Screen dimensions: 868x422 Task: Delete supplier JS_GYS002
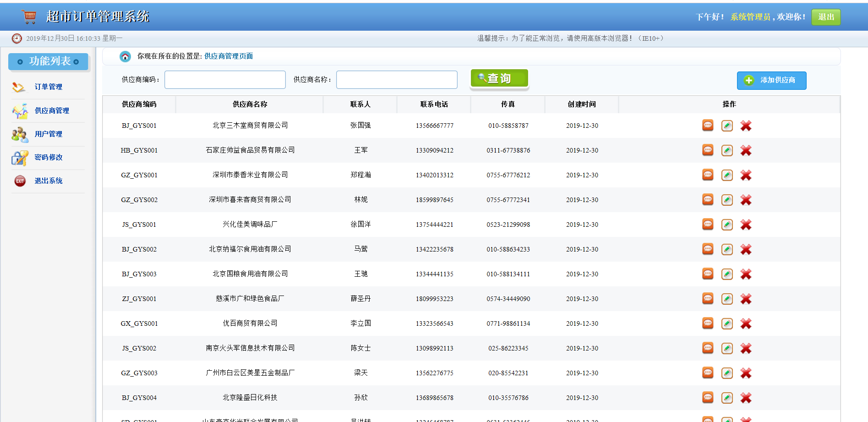[x=746, y=348]
